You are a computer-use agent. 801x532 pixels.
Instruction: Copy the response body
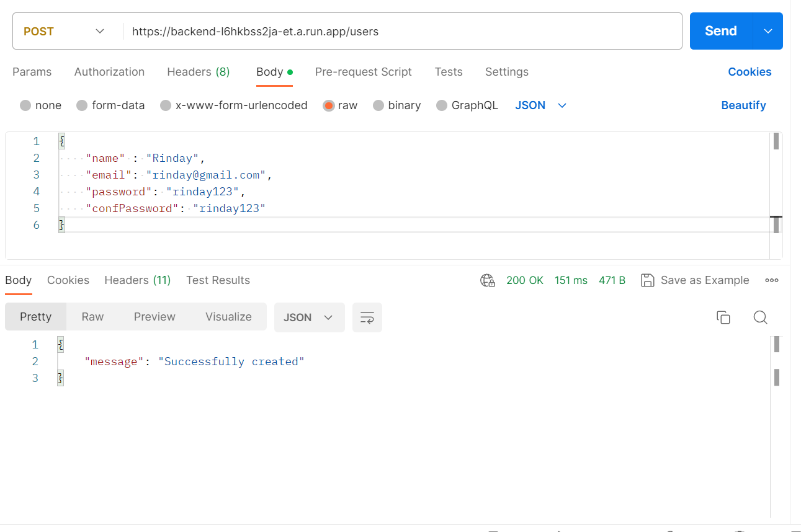click(x=723, y=317)
